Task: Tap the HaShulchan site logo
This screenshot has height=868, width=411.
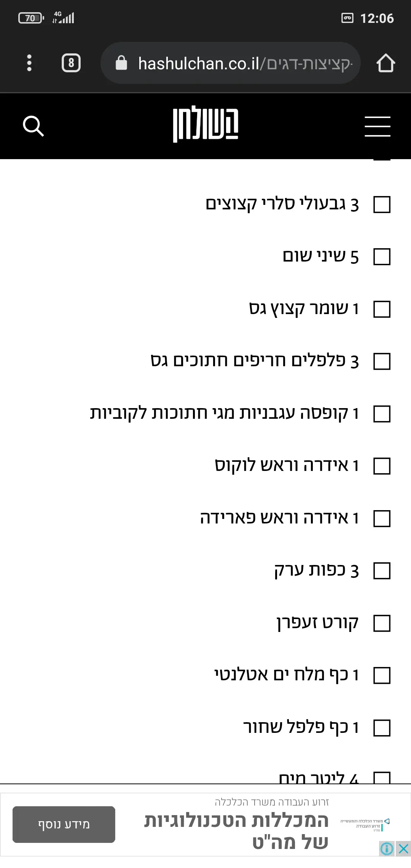Action: point(205,124)
